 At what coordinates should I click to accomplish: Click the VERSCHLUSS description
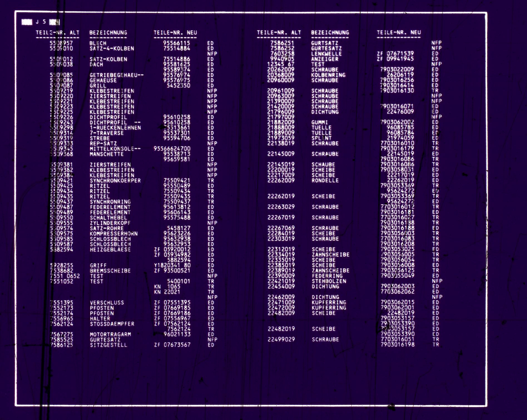click(107, 303)
